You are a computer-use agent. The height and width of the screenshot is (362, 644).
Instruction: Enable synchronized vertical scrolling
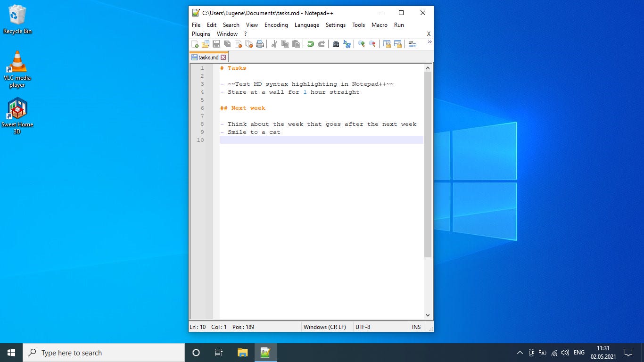387,43
